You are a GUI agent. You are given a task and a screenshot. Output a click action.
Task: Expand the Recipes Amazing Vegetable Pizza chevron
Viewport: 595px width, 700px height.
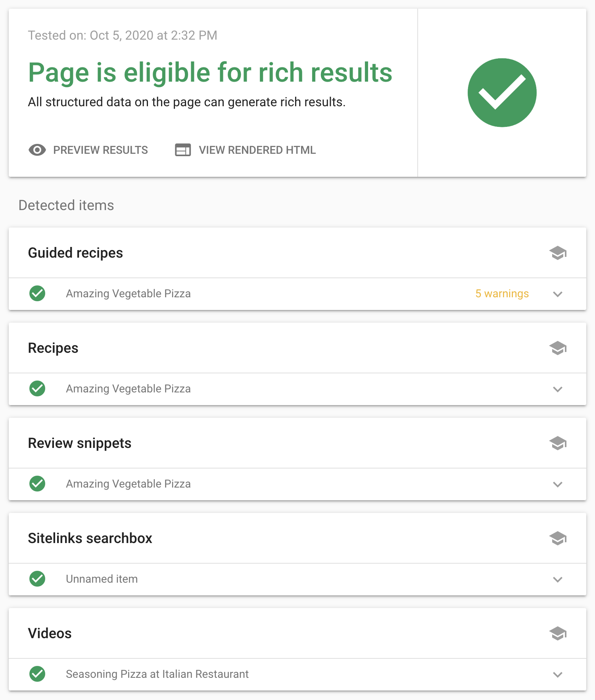[558, 389]
